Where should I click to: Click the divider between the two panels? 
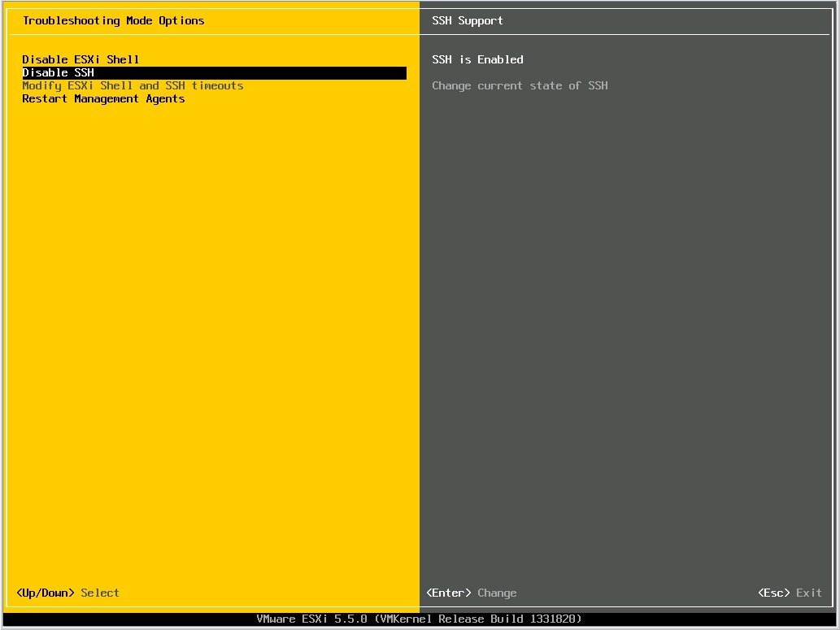click(417, 325)
